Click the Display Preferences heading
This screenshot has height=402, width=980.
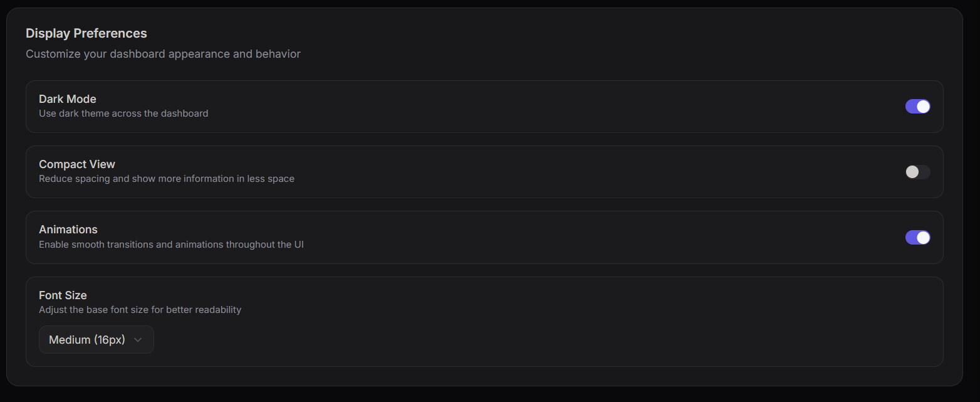[86, 33]
